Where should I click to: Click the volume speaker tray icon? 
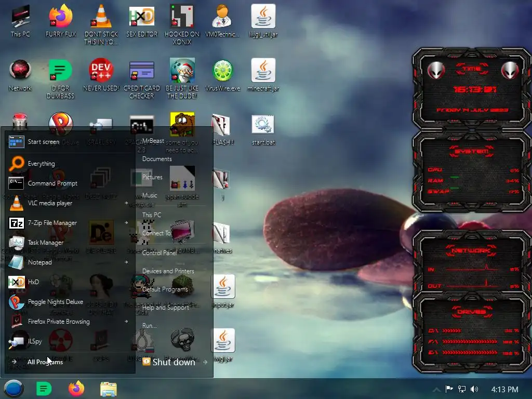(474, 389)
